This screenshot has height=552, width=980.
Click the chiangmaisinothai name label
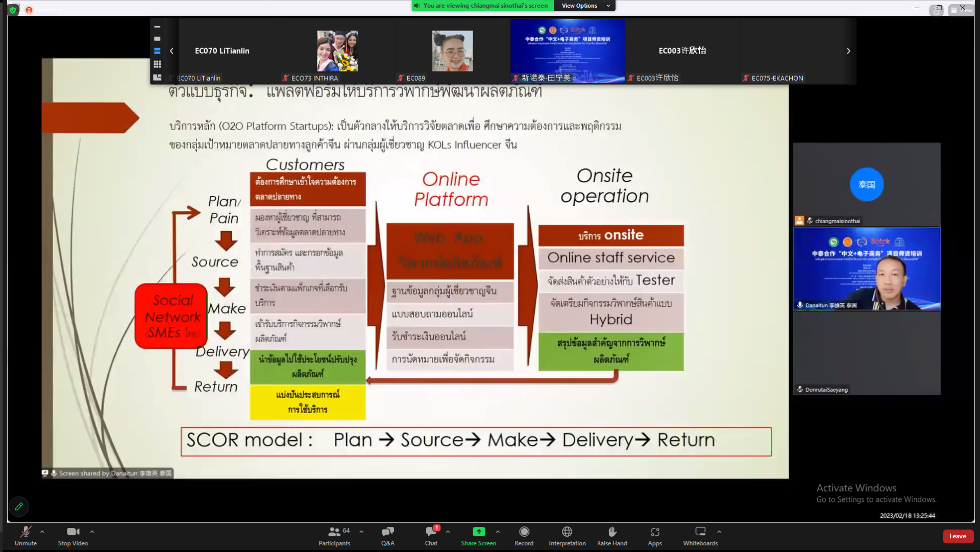837,221
